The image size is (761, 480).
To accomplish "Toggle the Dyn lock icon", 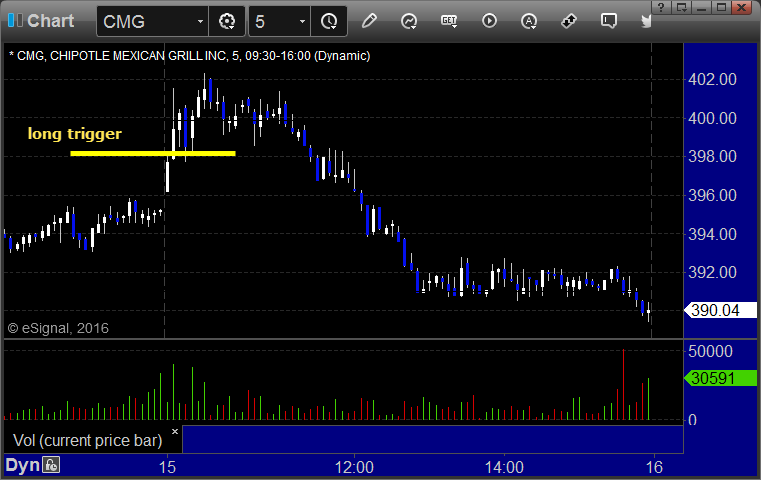I will click(51, 465).
